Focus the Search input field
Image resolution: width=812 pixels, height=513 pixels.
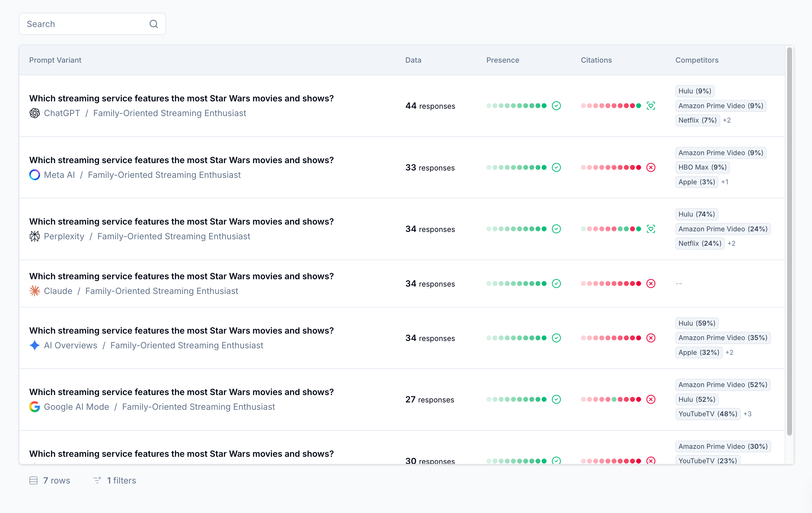[x=84, y=24]
